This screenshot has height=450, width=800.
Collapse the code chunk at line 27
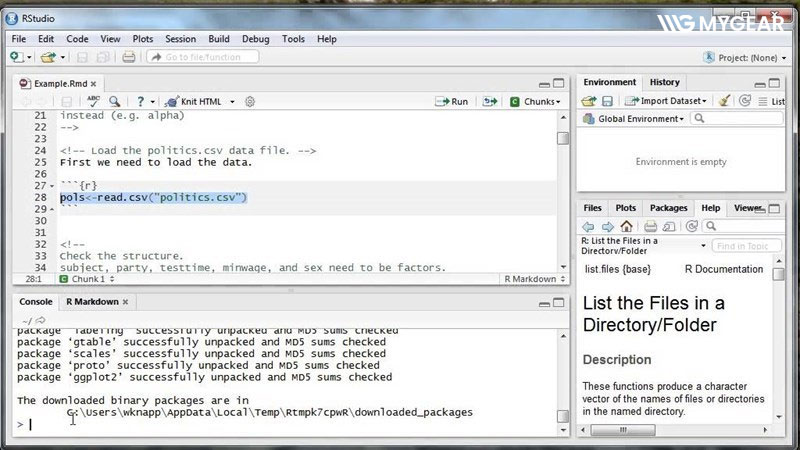point(52,186)
